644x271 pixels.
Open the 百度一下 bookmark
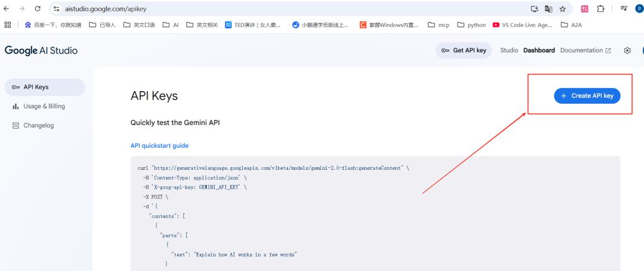click(52, 25)
